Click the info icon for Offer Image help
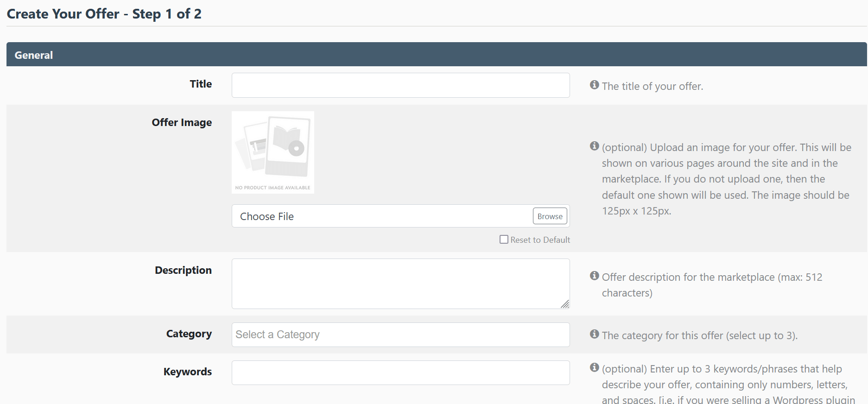The height and width of the screenshot is (404, 868). tap(594, 146)
